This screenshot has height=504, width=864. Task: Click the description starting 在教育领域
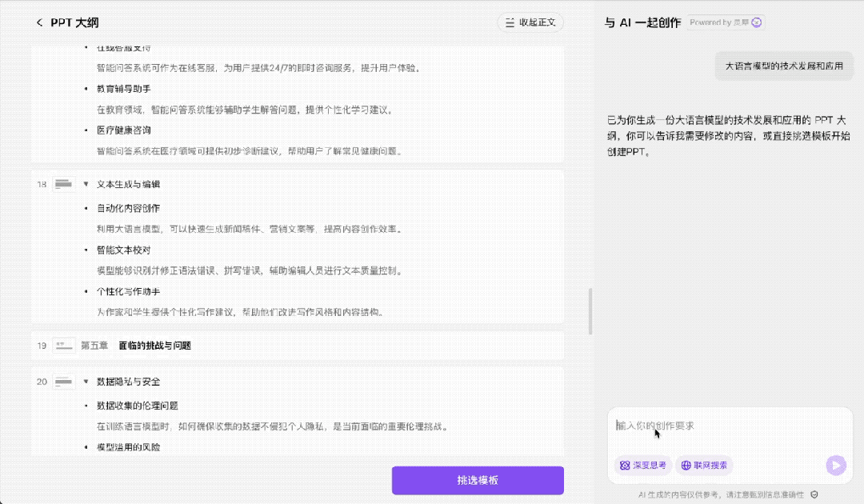[246, 110]
